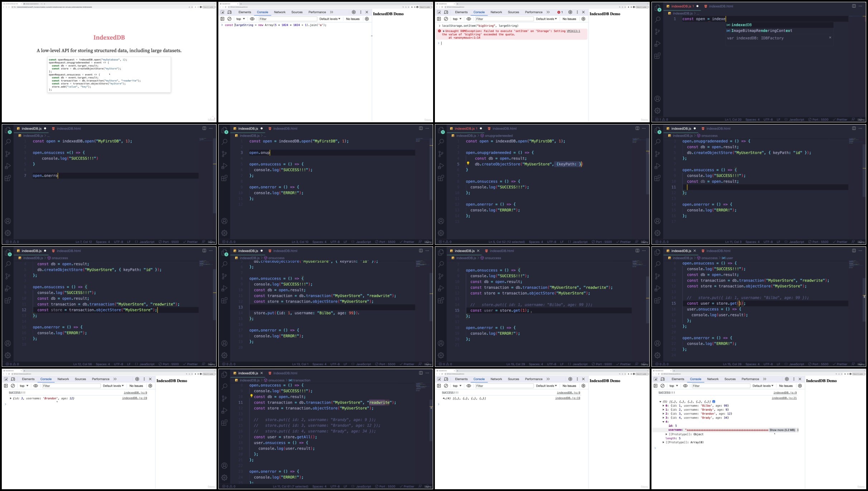Image resolution: width=868 pixels, height=491 pixels.
Task: Close the indexedDB.js tab in the getAll frame
Action: pyautogui.click(x=262, y=373)
